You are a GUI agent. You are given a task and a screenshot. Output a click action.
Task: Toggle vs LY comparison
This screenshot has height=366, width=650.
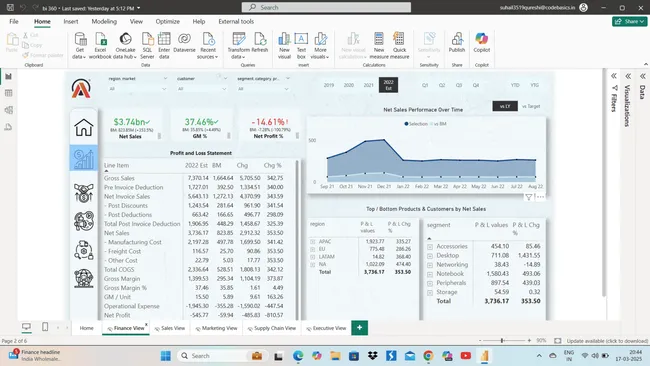click(x=505, y=106)
